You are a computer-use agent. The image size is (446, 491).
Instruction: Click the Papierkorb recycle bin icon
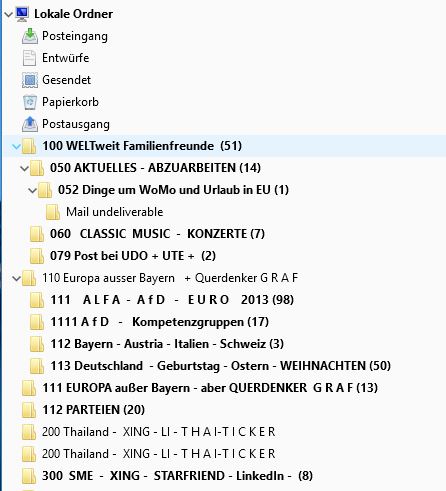coord(30,102)
